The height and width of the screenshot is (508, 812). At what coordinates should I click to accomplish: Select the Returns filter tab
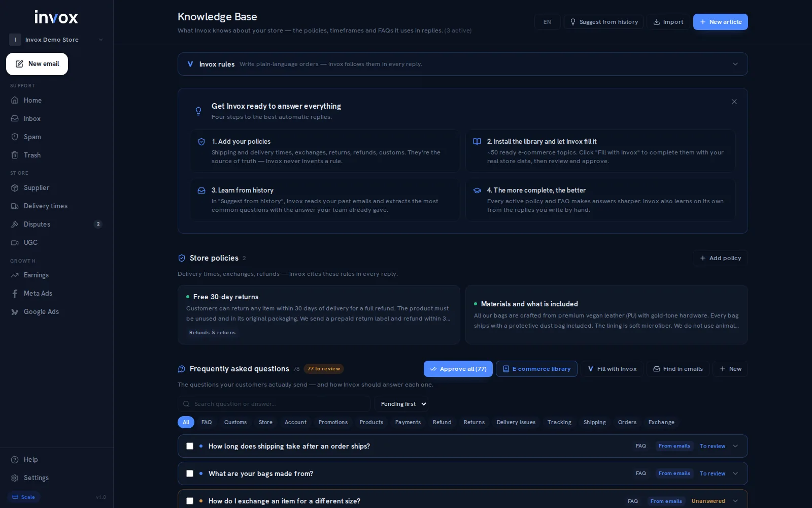click(x=474, y=422)
